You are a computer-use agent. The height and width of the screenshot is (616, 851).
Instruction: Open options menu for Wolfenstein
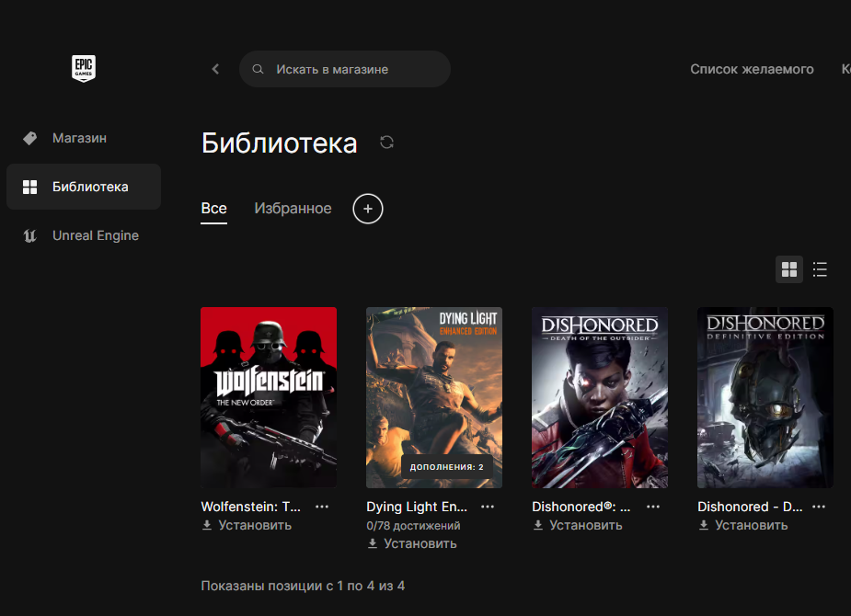click(x=322, y=507)
